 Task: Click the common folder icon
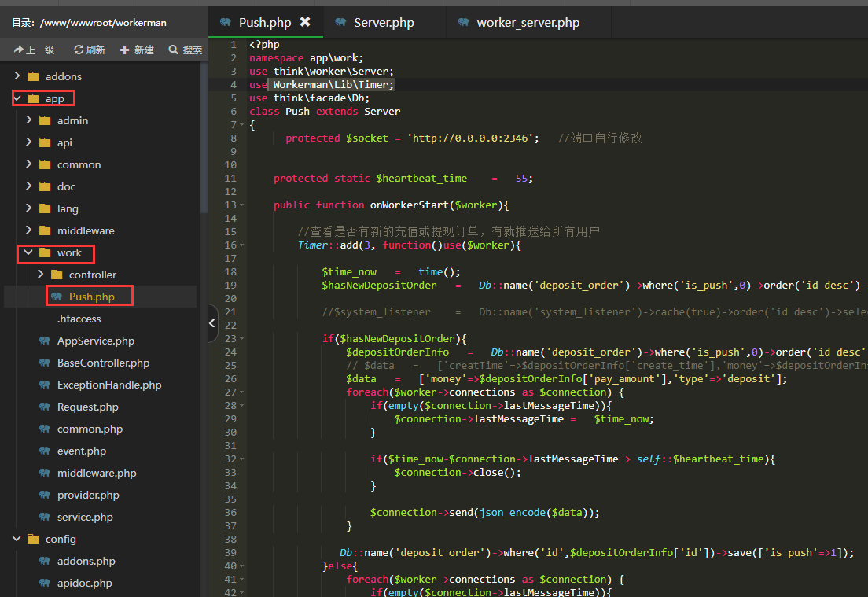click(x=46, y=164)
